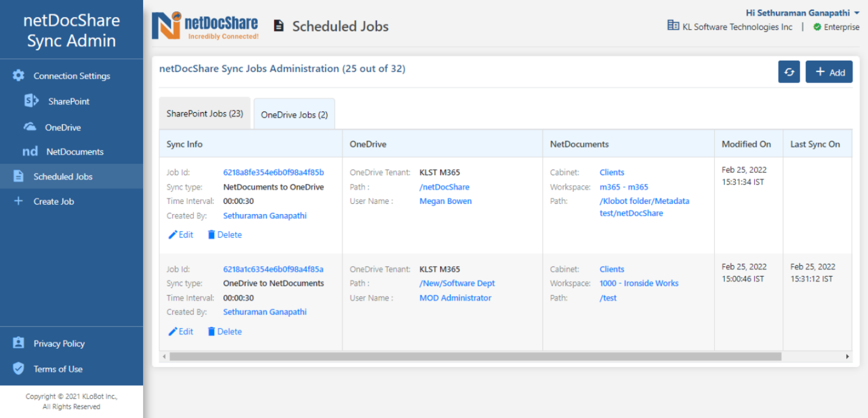
Task: Select the OneDrive Jobs (2) tab
Action: tap(294, 115)
